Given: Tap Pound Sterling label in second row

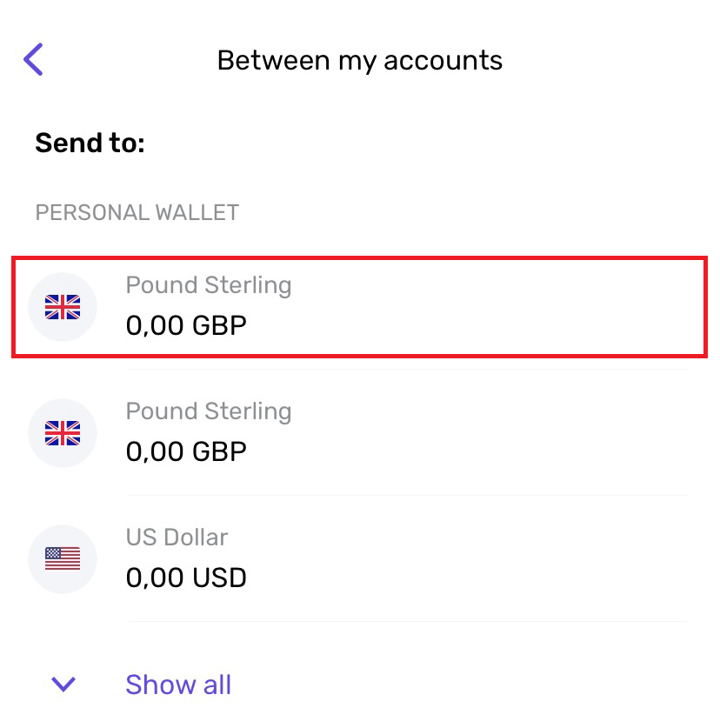Looking at the screenshot, I should tap(209, 411).
